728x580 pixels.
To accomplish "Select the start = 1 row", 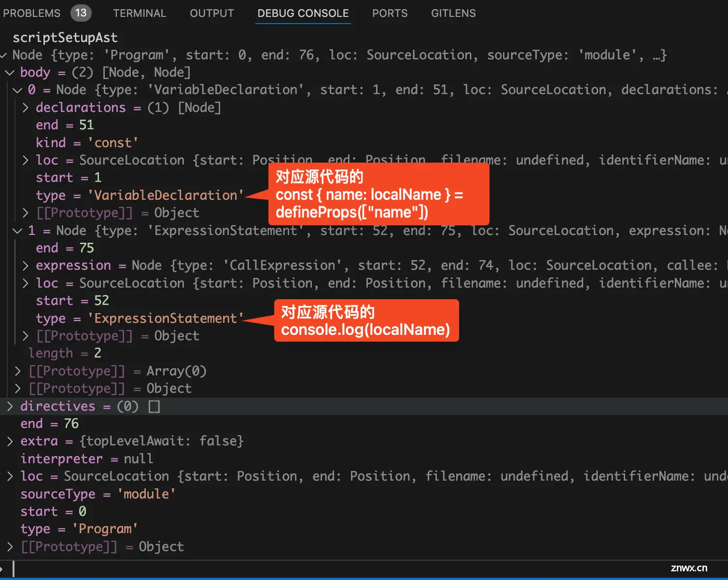I will pos(69,178).
